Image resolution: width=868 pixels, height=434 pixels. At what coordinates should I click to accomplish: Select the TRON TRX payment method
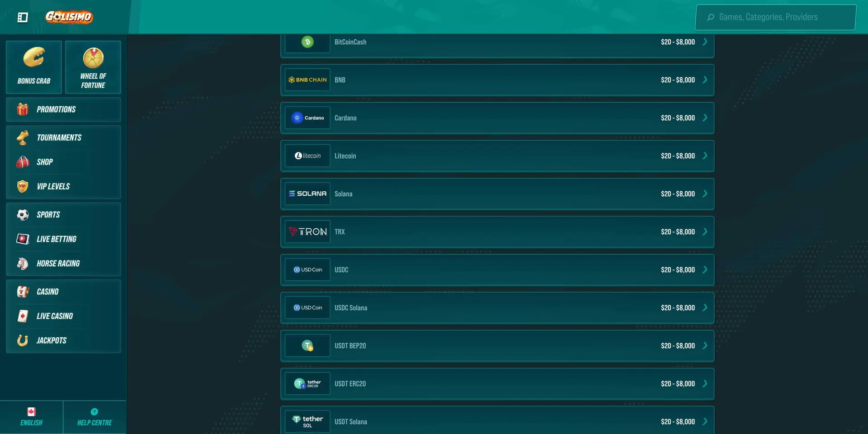coord(497,231)
